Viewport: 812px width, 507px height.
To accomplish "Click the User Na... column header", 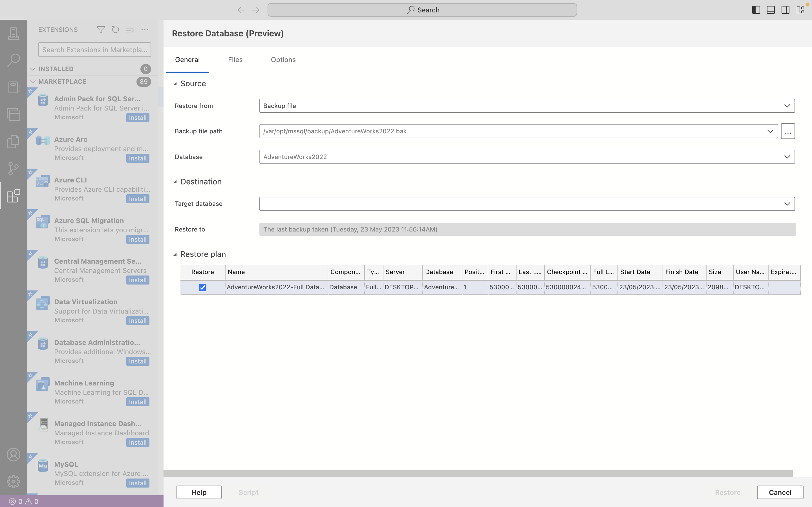I will point(750,272).
